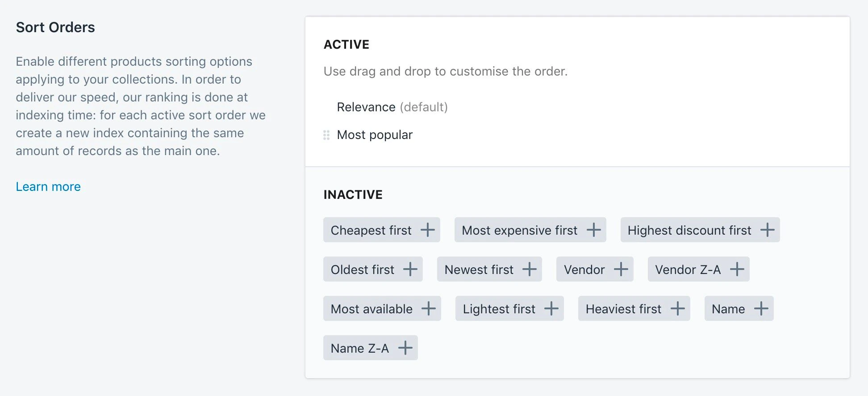Click the plus icon on Cheapest first
Viewport: 868px width, 396px height.
tap(428, 230)
